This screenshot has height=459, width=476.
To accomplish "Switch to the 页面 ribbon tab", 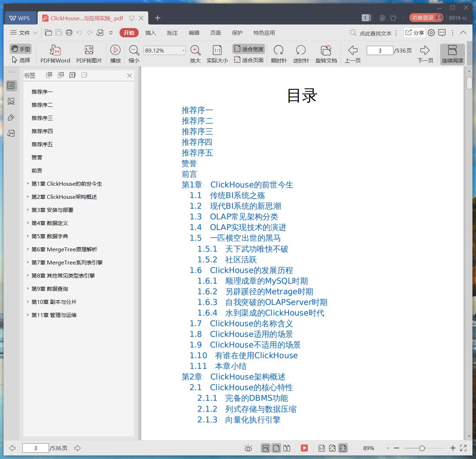I will (215, 33).
